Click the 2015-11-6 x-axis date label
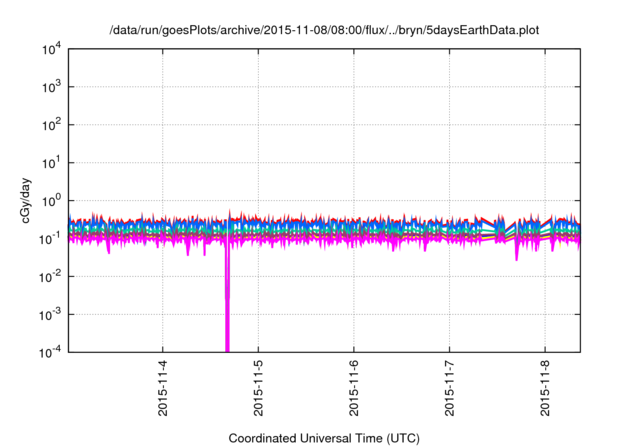Image resolution: width=640 pixels, height=448 pixels. [353, 388]
